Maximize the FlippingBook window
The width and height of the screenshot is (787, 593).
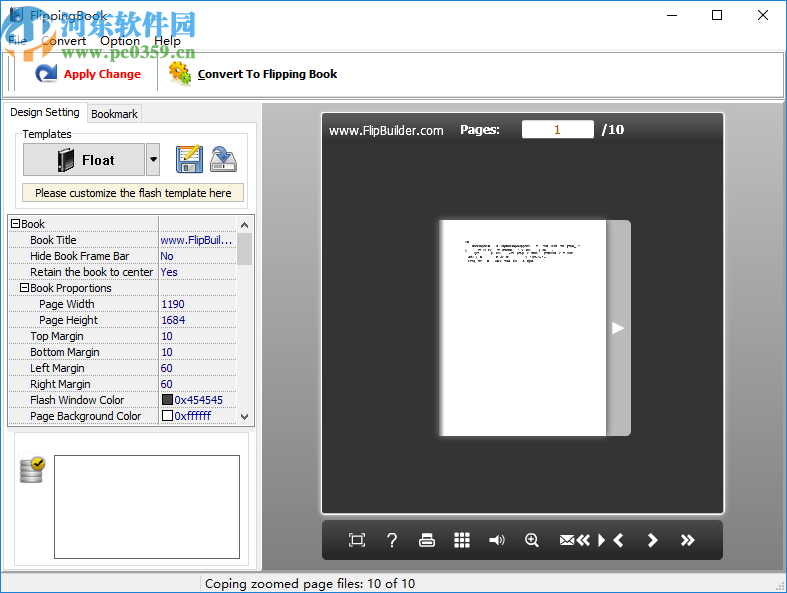pyautogui.click(x=717, y=16)
